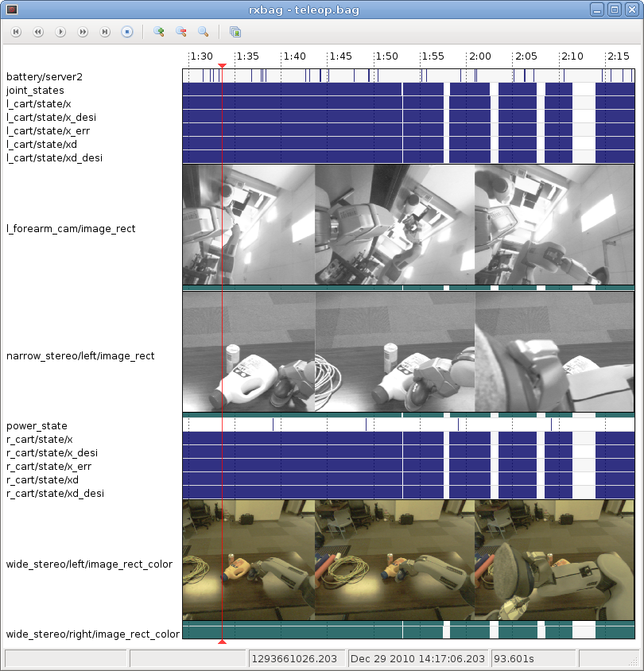This screenshot has height=671, width=644.
Task: Click the l_forearm_cam/image_rect topic label
Action: click(71, 229)
